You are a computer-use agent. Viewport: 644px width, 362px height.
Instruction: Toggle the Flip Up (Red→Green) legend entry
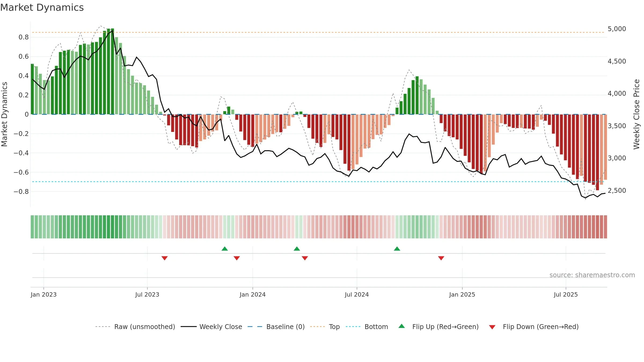click(x=438, y=327)
